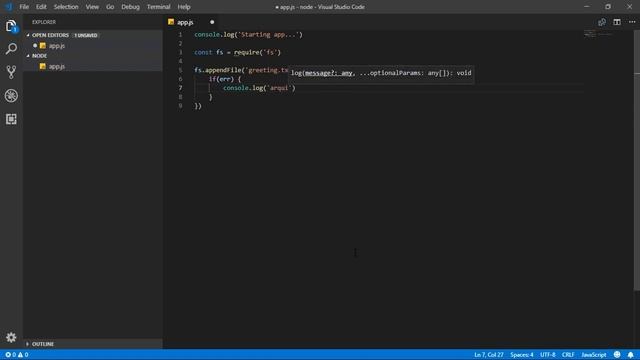Open the Go menu

(x=110, y=7)
